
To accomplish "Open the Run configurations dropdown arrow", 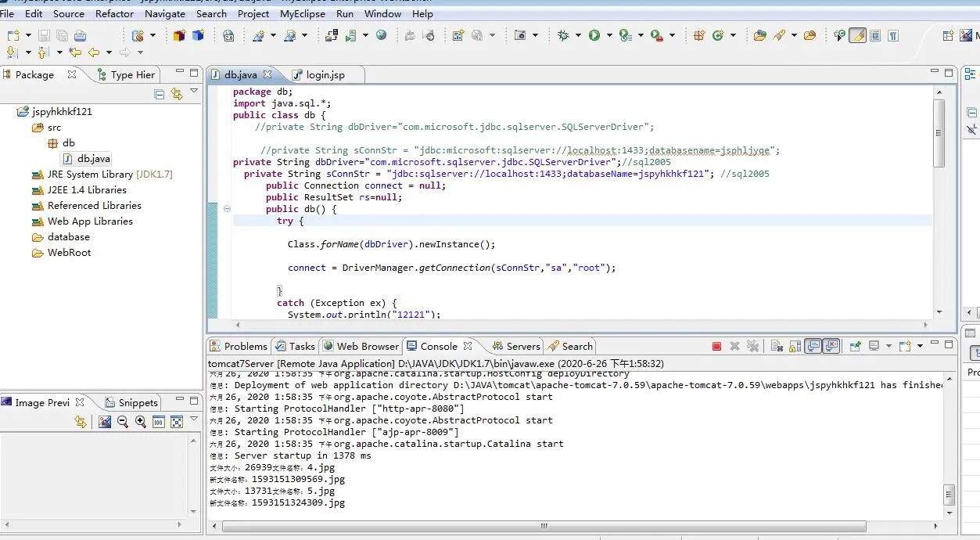I will (x=608, y=35).
